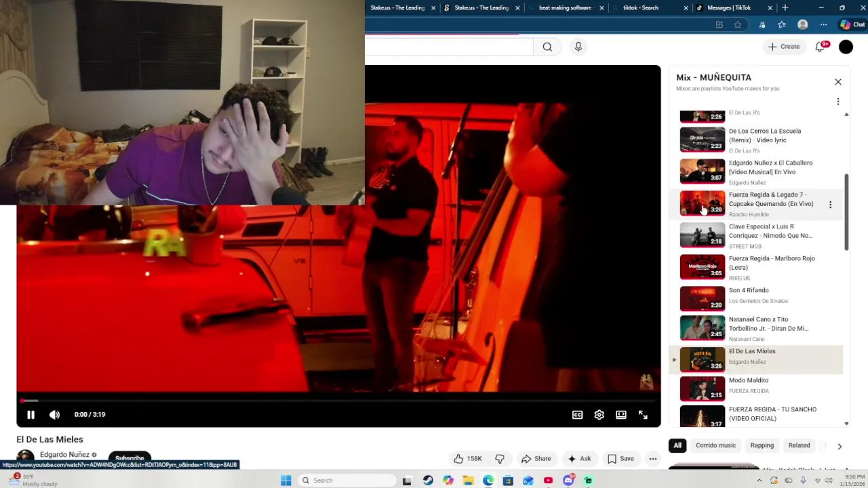Close the Mix - MUÑEQUITA playlist panel
This screenshot has width=868, height=488.
(x=838, y=82)
